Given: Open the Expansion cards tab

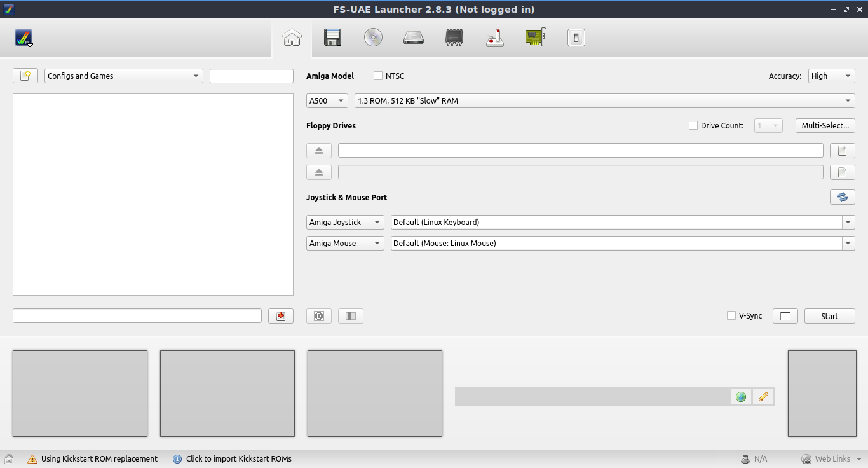Looking at the screenshot, I should (536, 38).
